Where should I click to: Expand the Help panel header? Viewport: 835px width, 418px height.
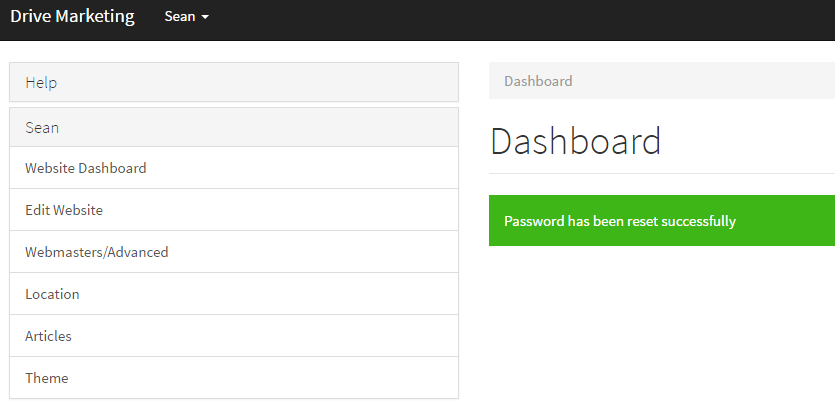click(234, 82)
